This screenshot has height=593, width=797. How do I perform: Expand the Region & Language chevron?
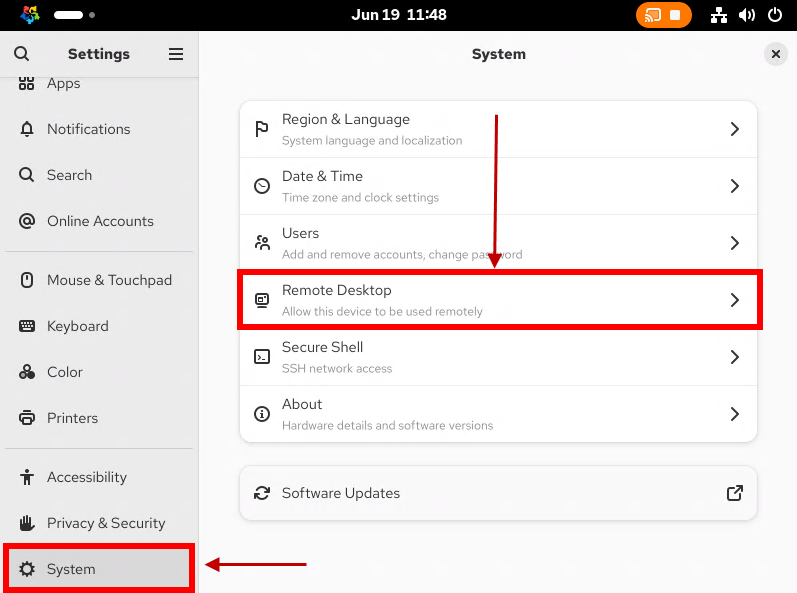click(734, 129)
